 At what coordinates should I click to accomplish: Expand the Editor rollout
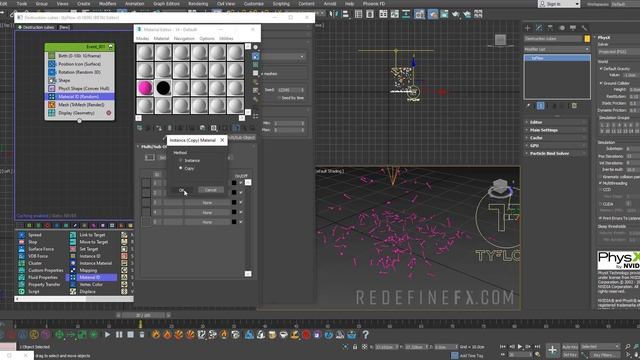(557, 122)
